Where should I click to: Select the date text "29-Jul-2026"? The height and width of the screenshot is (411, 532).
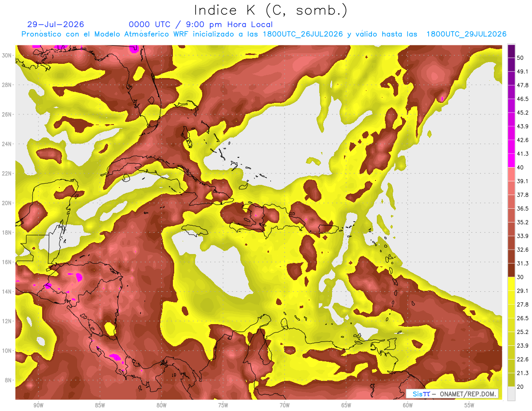click(55, 24)
